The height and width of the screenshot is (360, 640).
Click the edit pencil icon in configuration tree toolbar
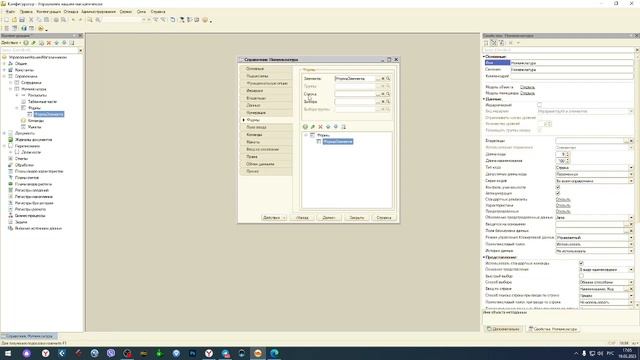33,42
